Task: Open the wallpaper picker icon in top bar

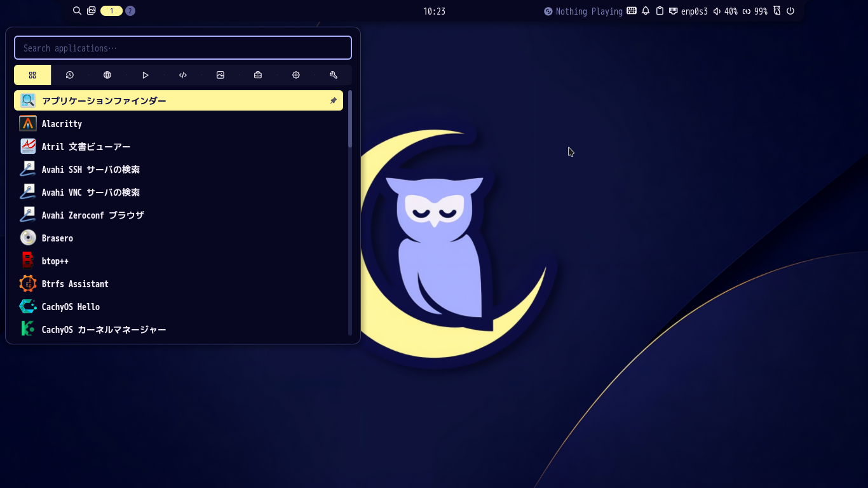Action: coord(92,11)
